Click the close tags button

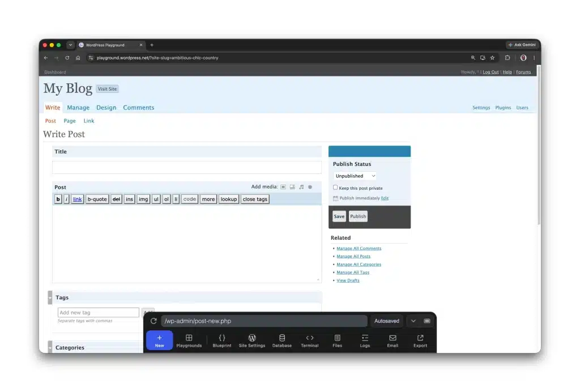click(255, 199)
